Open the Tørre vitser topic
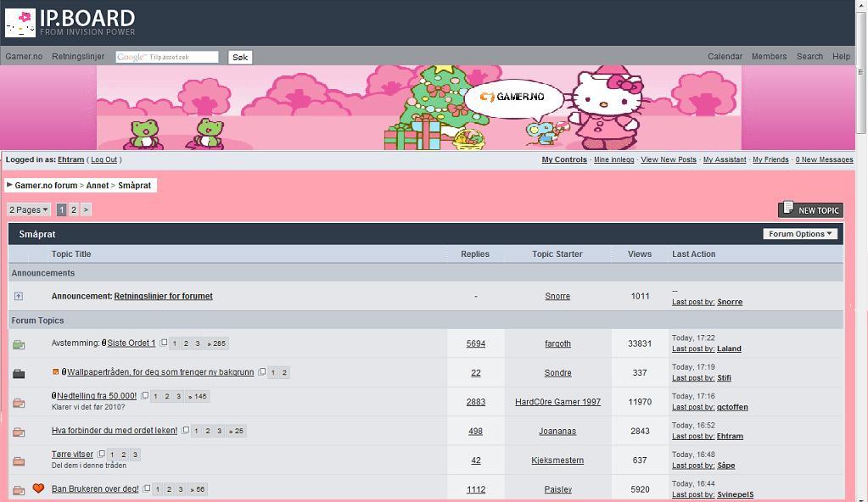This screenshot has height=502, width=868. 72,454
